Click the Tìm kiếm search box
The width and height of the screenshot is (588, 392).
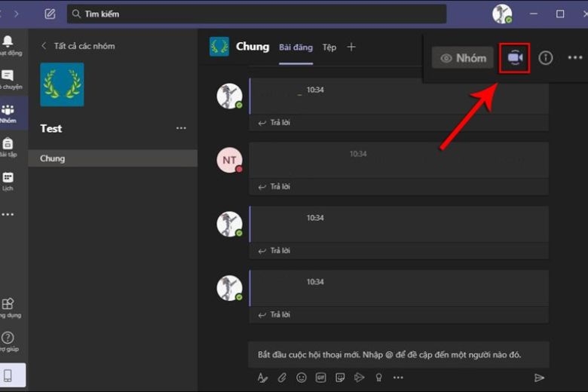click(256, 14)
